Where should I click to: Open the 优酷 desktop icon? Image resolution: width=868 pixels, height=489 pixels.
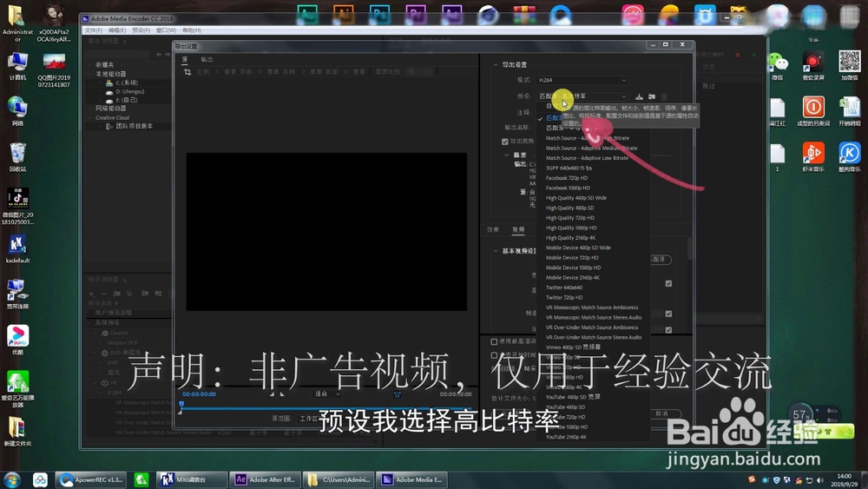[x=17, y=340]
